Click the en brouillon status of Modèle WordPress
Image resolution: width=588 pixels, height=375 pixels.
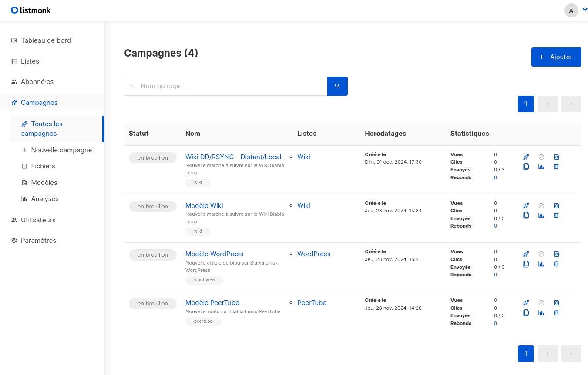153,255
